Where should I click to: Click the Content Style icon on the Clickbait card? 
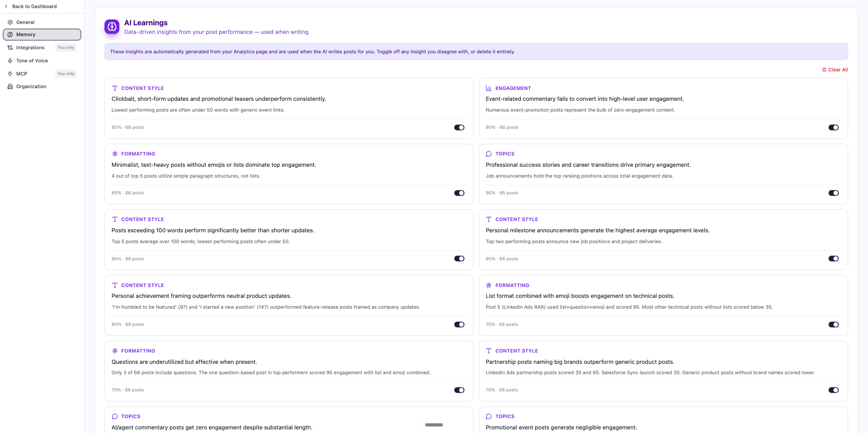pyautogui.click(x=115, y=88)
